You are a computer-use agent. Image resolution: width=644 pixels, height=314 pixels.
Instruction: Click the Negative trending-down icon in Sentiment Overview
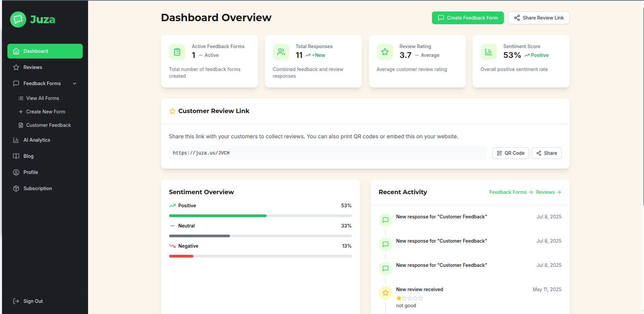point(172,246)
